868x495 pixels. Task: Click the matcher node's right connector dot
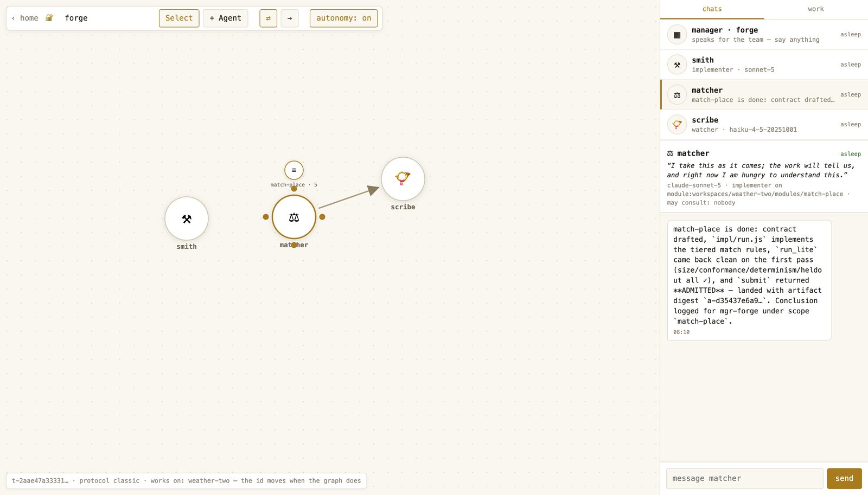[322, 217]
